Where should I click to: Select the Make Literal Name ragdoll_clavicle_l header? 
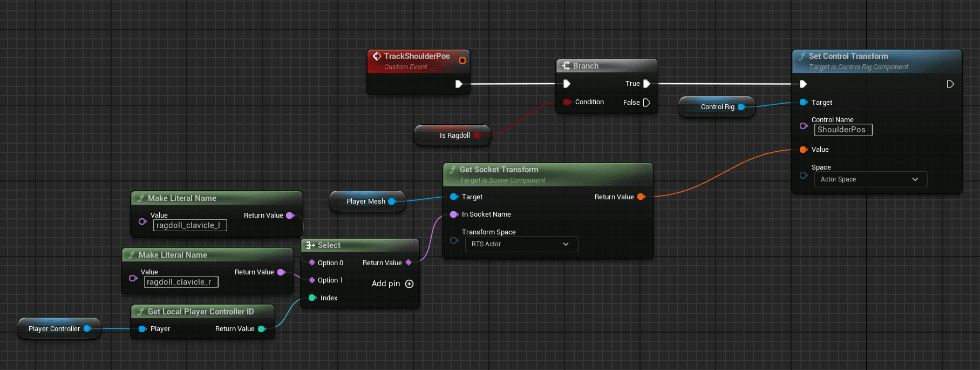[x=216, y=198]
